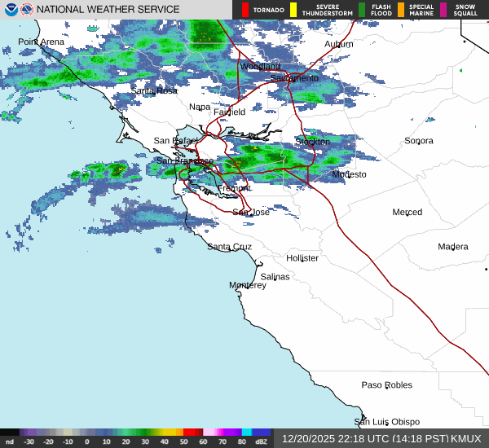Screen dimensions: 489x448
Task: Click the orange Special Marine legend marker
Action: click(401, 10)
